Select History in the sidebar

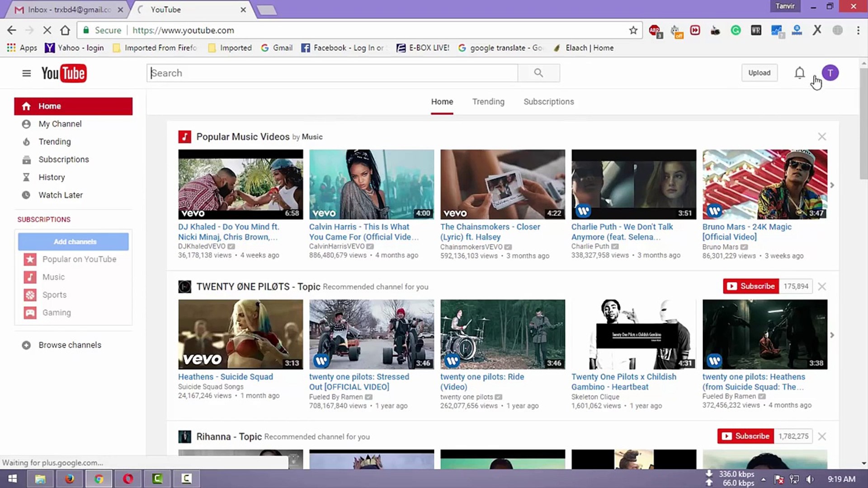52,177
